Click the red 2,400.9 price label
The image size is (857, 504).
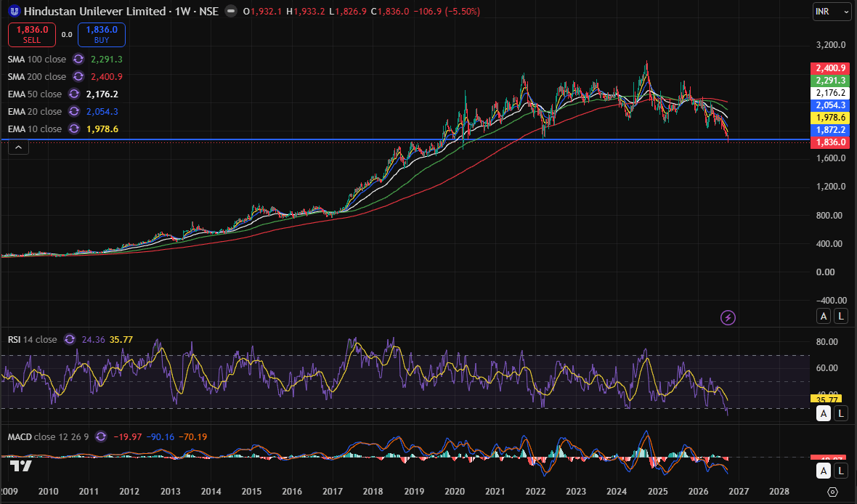click(x=830, y=68)
